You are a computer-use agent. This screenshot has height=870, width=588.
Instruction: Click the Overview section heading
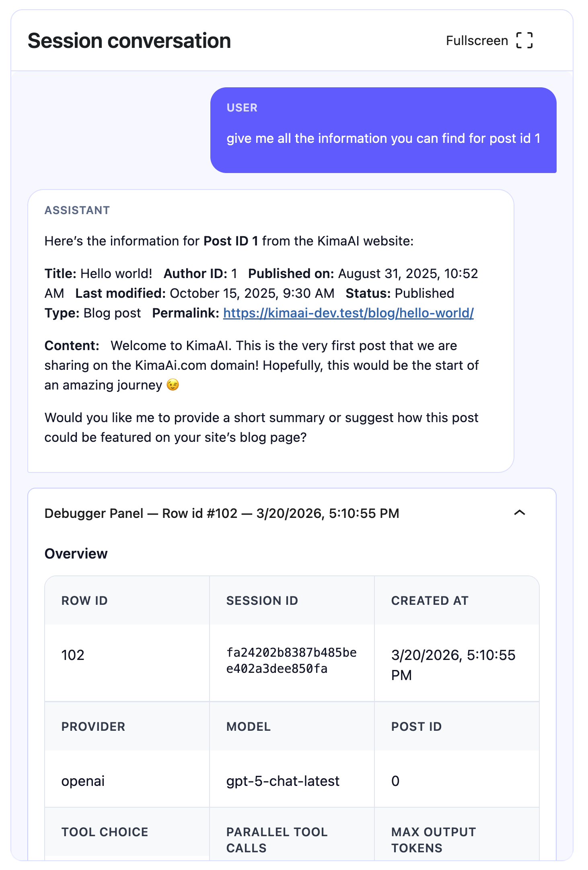pyautogui.click(x=76, y=554)
